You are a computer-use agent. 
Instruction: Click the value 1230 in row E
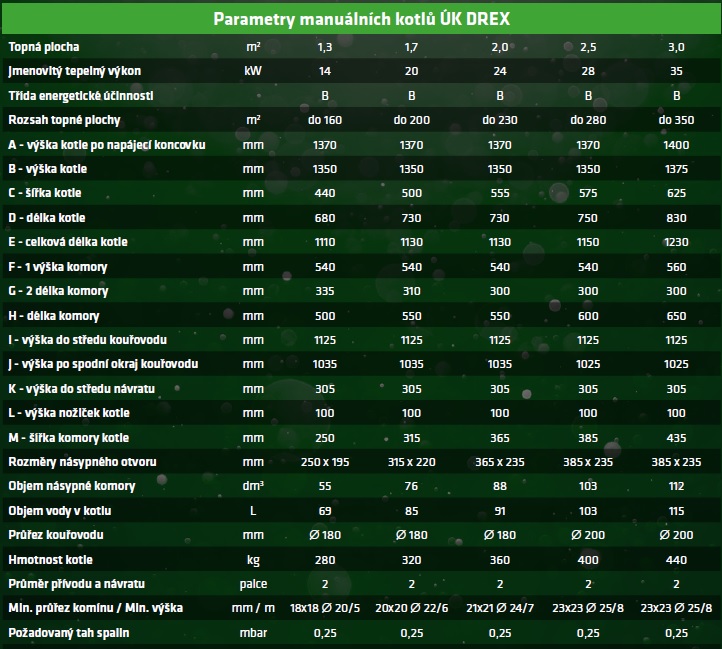pyautogui.click(x=676, y=242)
